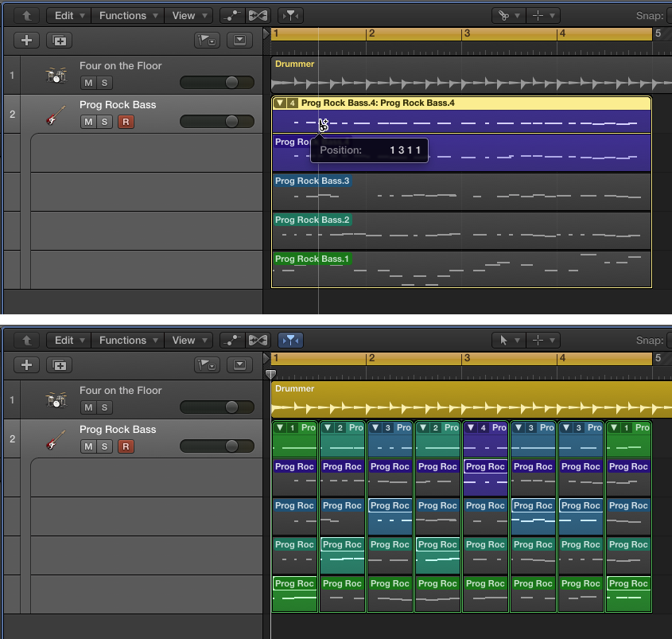Click the drum kit icon in bottom window

56,399
